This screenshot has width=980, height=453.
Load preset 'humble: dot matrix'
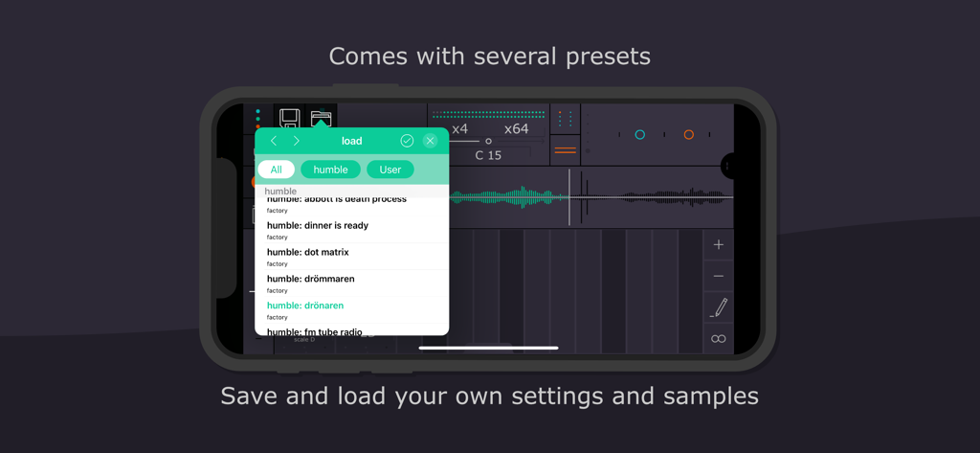352,258
